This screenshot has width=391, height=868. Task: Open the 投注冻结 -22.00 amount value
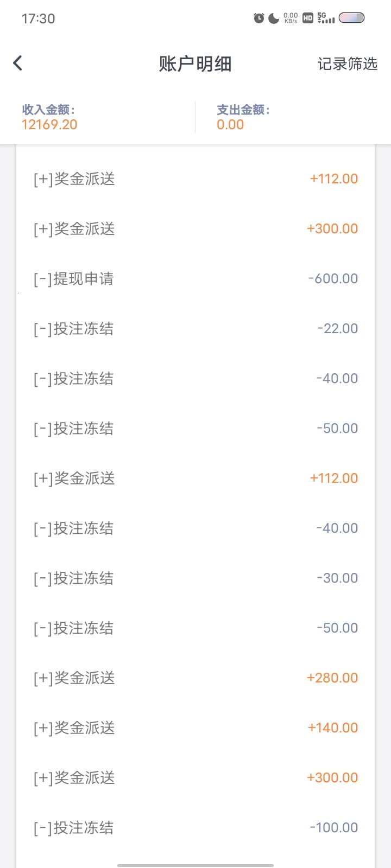coord(337,329)
